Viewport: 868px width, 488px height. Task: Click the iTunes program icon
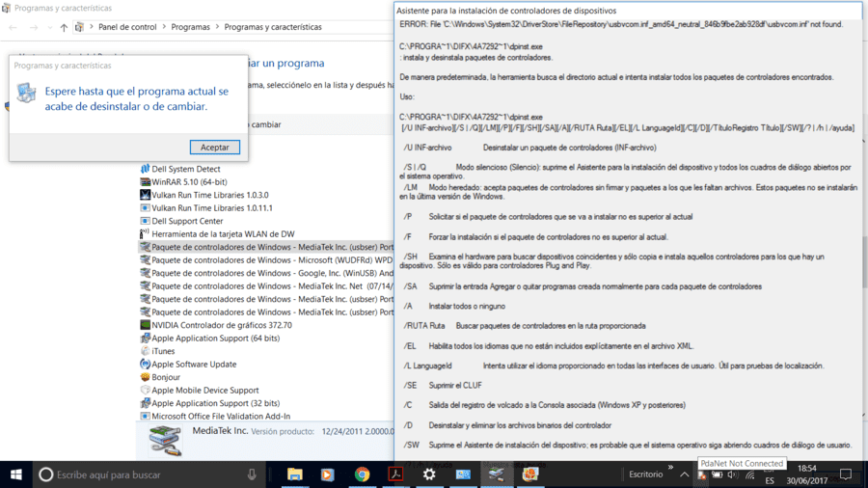[x=145, y=351]
